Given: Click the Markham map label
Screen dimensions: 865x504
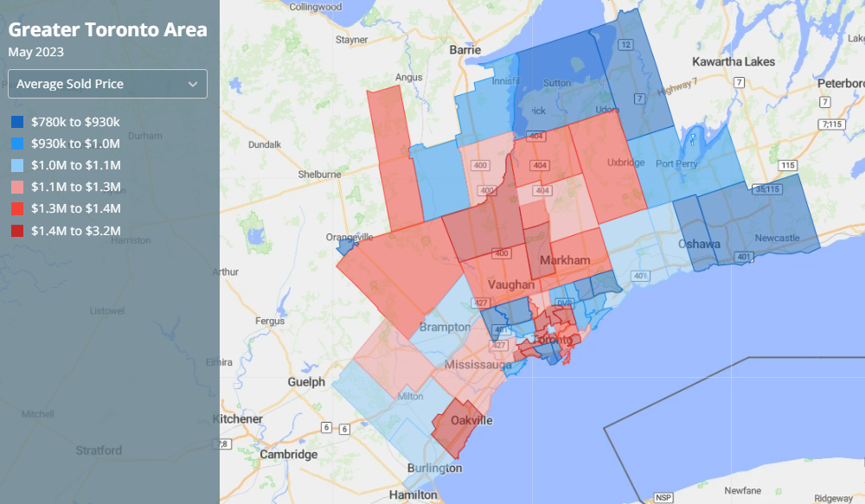Looking at the screenshot, I should point(564,260).
